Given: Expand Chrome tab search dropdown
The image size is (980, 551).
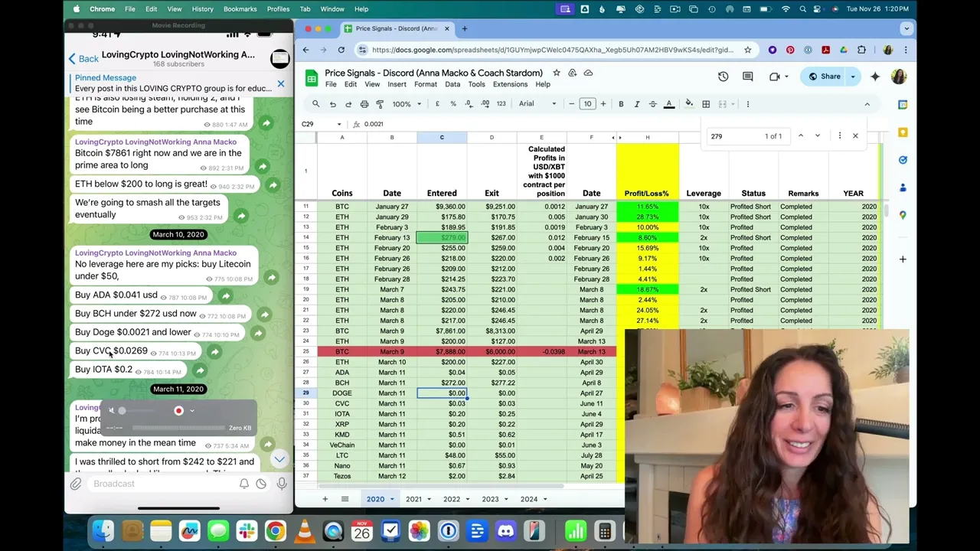Looking at the screenshot, I should click(906, 28).
